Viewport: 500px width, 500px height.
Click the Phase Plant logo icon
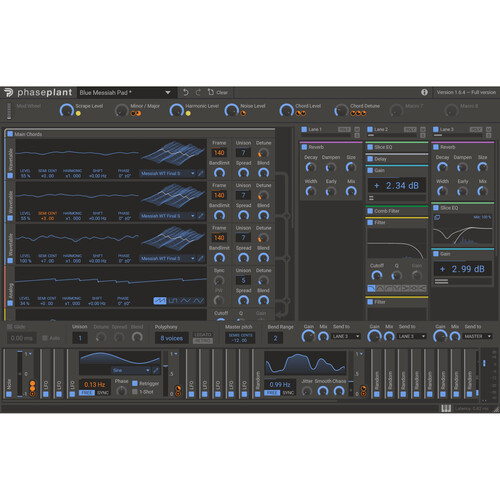8,92
